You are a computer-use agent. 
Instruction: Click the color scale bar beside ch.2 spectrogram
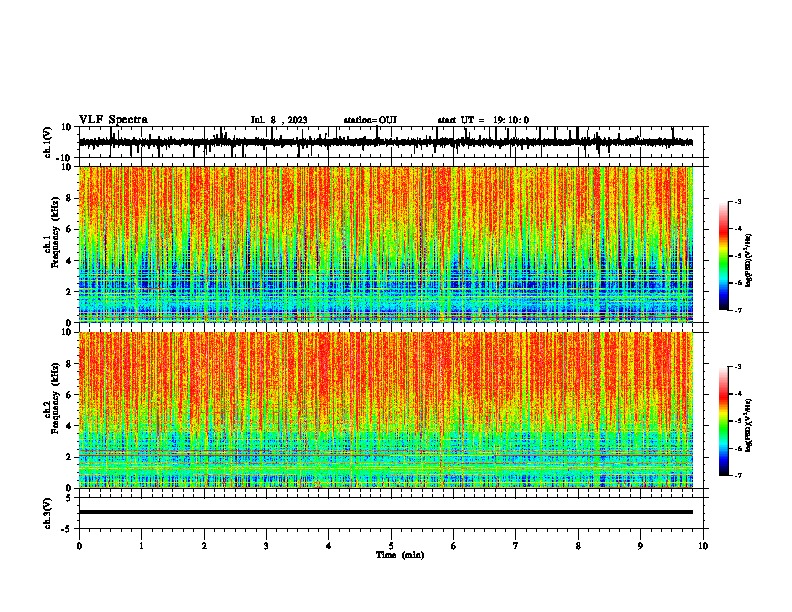point(723,421)
